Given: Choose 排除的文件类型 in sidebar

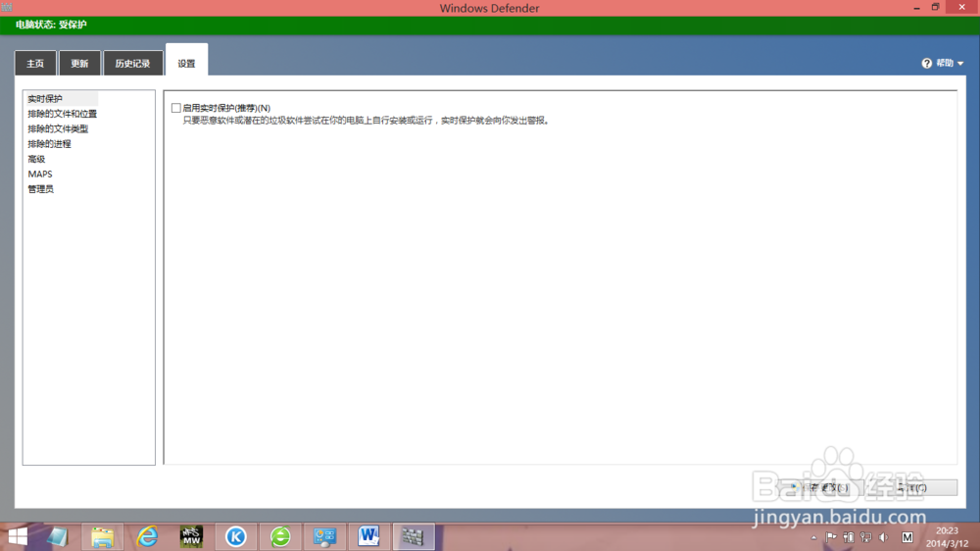Looking at the screenshot, I should pyautogui.click(x=58, y=128).
